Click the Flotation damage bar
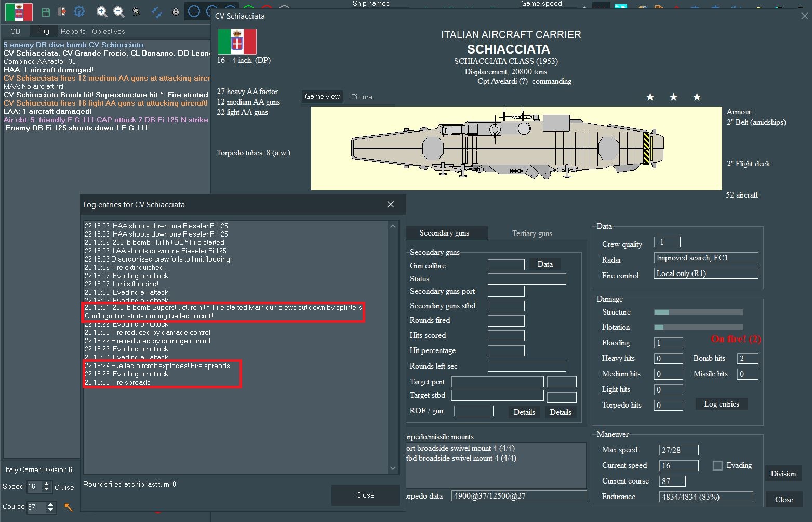Screen dimensions: 812x522 click(698, 327)
